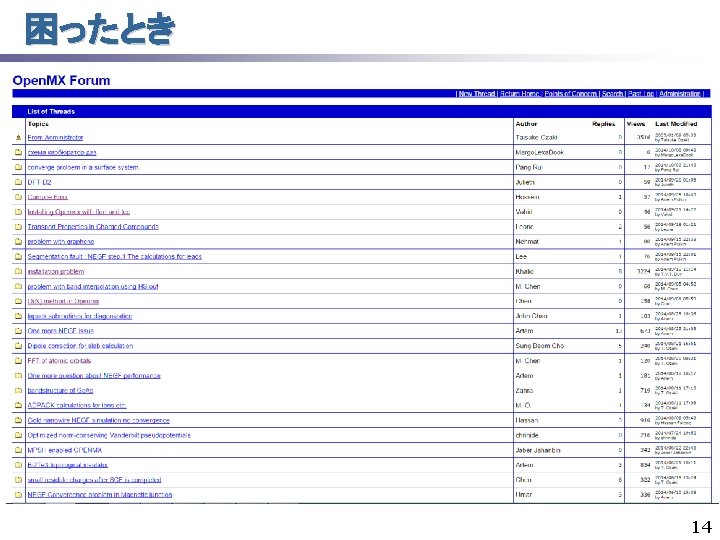This screenshot has width=720, height=540.
Task: Click folder icon beside Transport Properties thread
Action: coord(18,227)
